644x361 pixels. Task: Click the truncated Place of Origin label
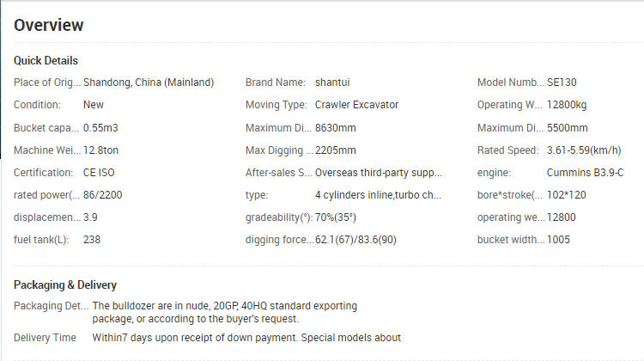coord(47,83)
